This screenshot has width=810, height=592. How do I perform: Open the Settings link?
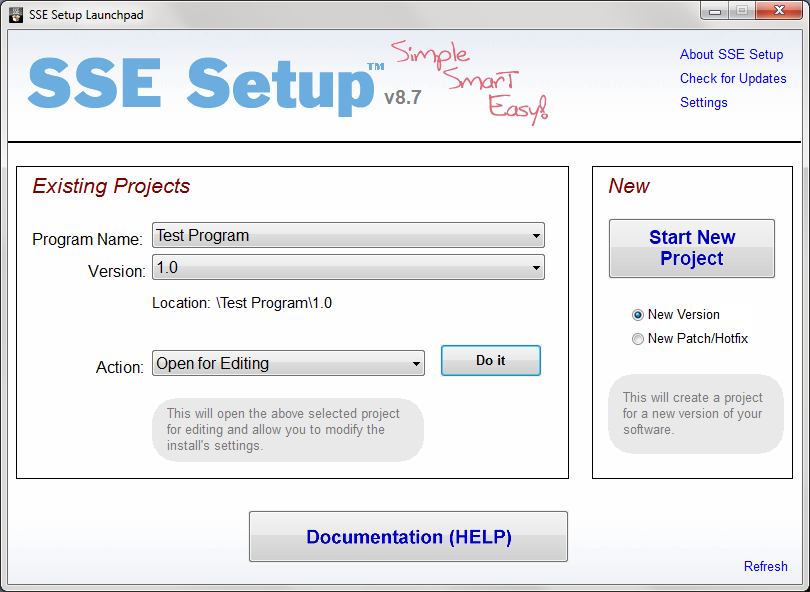(703, 102)
